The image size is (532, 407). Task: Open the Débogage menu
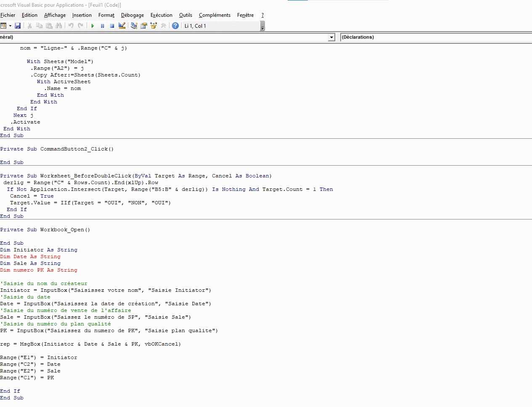click(132, 15)
